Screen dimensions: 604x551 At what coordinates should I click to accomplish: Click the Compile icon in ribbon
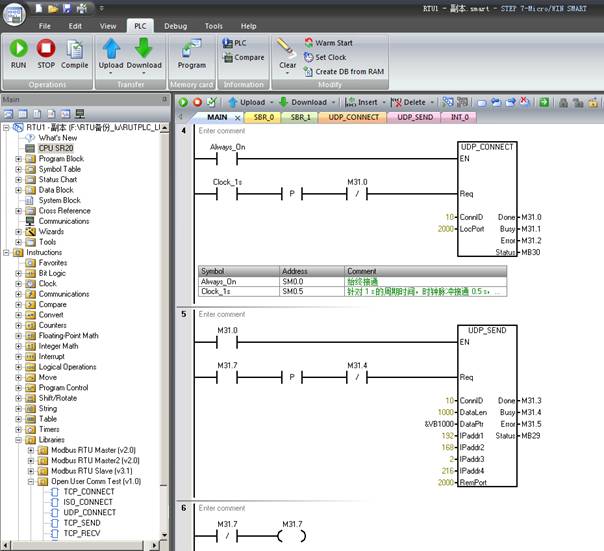pyautogui.click(x=75, y=49)
